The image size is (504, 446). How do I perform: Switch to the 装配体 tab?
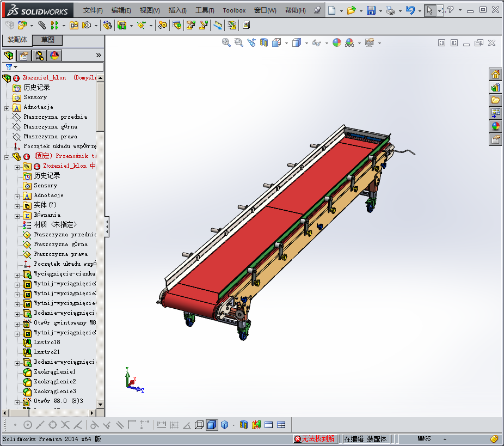coord(17,40)
